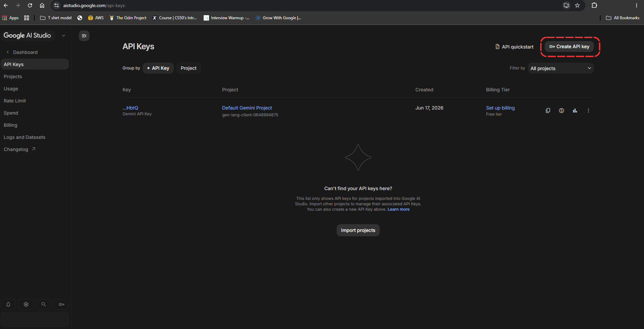Viewport: 644px width, 329px height.
Task: Open the Learn more link
Action: (399, 209)
